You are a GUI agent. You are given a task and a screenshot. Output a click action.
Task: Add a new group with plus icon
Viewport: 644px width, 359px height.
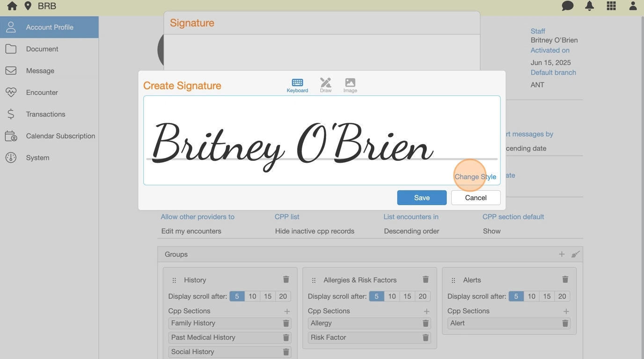point(562,254)
